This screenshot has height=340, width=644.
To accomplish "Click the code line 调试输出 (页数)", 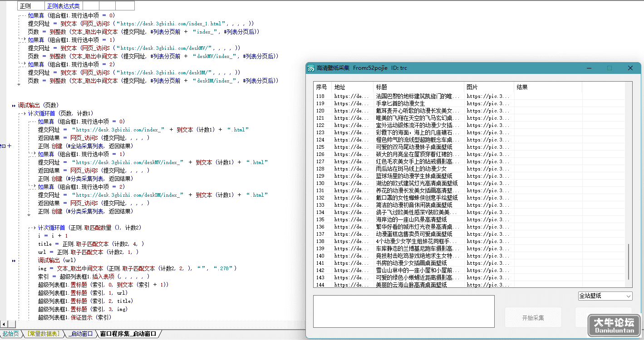I will (x=38, y=105).
